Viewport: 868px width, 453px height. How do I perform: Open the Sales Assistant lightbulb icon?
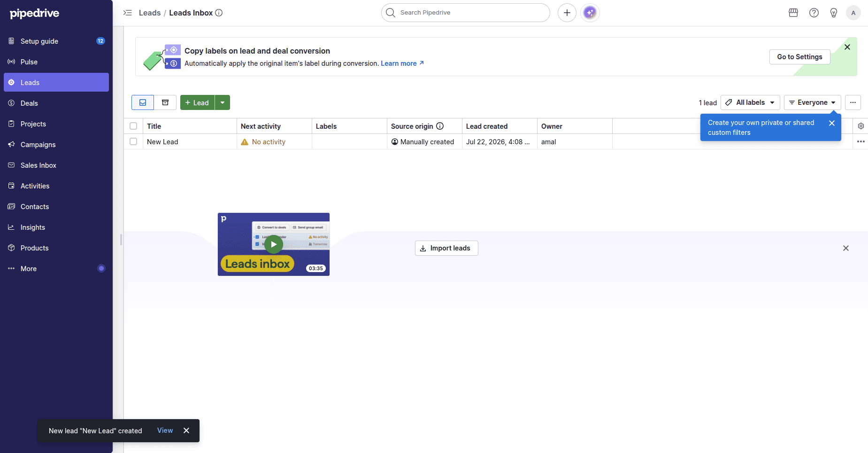pyautogui.click(x=834, y=13)
